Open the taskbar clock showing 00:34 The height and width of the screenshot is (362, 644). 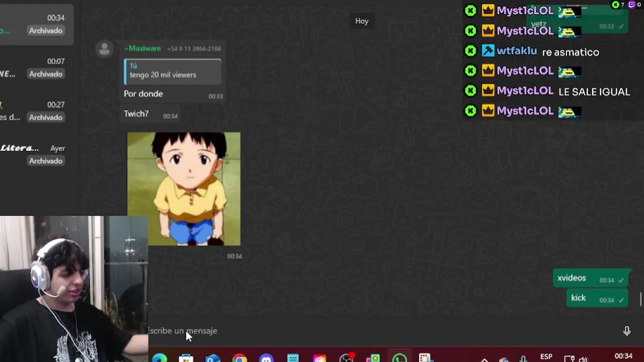click(x=623, y=356)
